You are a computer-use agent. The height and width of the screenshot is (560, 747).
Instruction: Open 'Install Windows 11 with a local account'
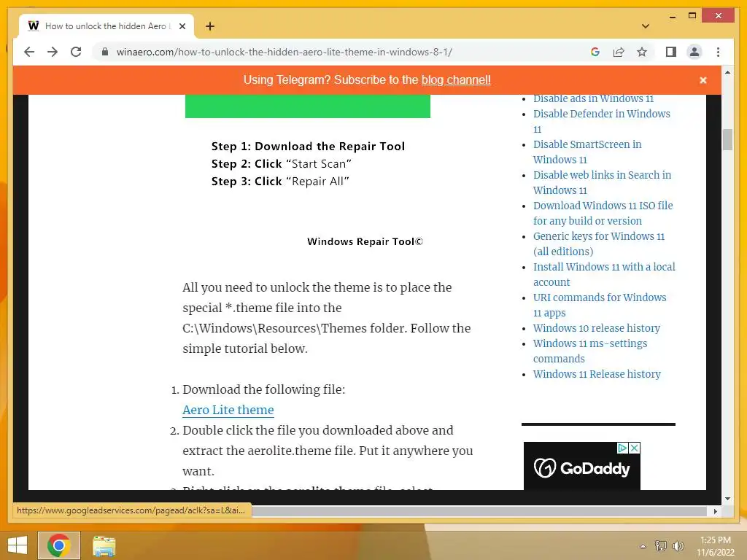coord(604,274)
